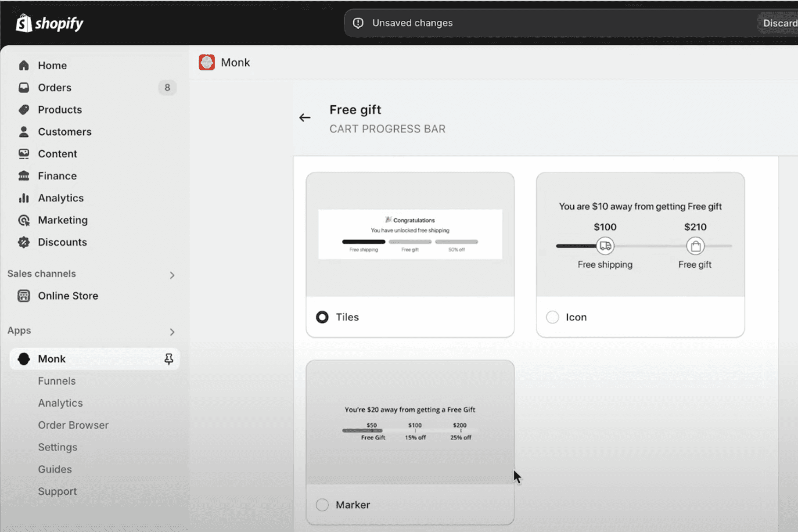
Task: Expand the Apps section chevron
Action: [172, 332]
